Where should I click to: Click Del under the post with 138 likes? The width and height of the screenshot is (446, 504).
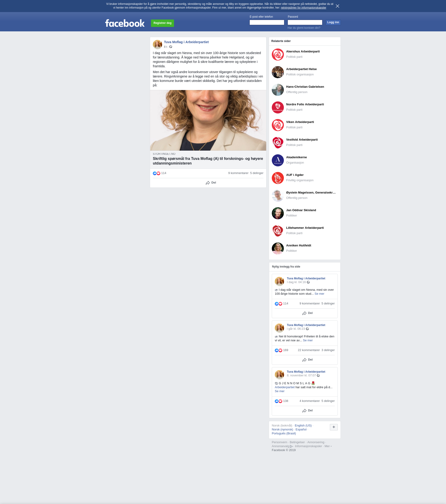coord(308,410)
